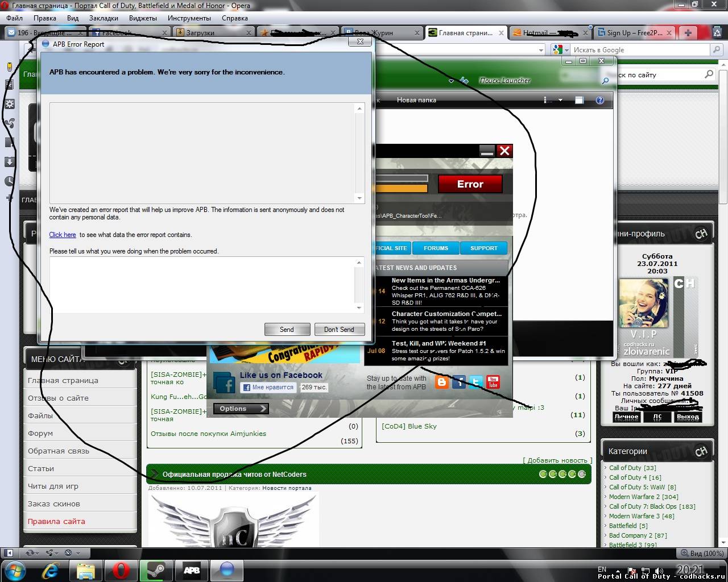Switch to APB launcher taskbar button
Screen dimensions: 728x582
click(x=192, y=569)
